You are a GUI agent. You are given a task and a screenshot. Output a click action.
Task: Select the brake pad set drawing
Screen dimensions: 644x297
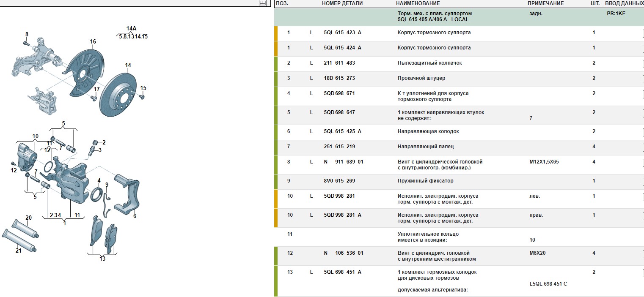click(104, 234)
